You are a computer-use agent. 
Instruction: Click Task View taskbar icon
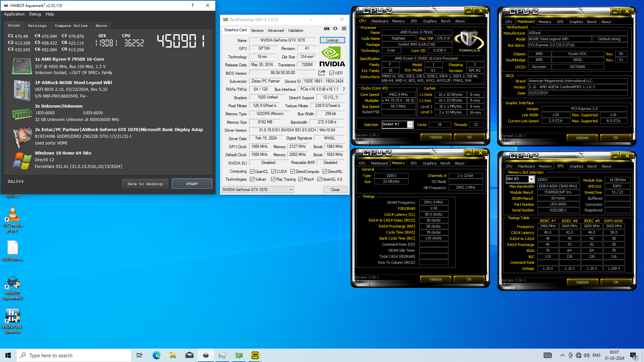coord(139,355)
